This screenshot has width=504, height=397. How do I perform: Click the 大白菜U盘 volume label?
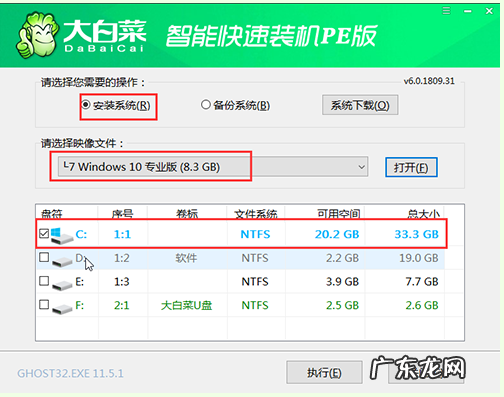pos(186,305)
